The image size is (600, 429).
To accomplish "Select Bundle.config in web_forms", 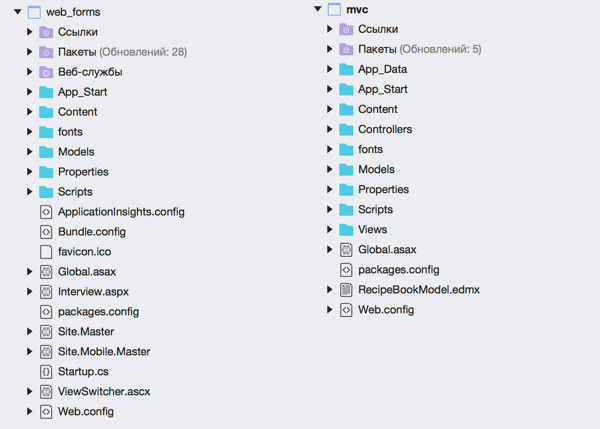I will 92,232.
